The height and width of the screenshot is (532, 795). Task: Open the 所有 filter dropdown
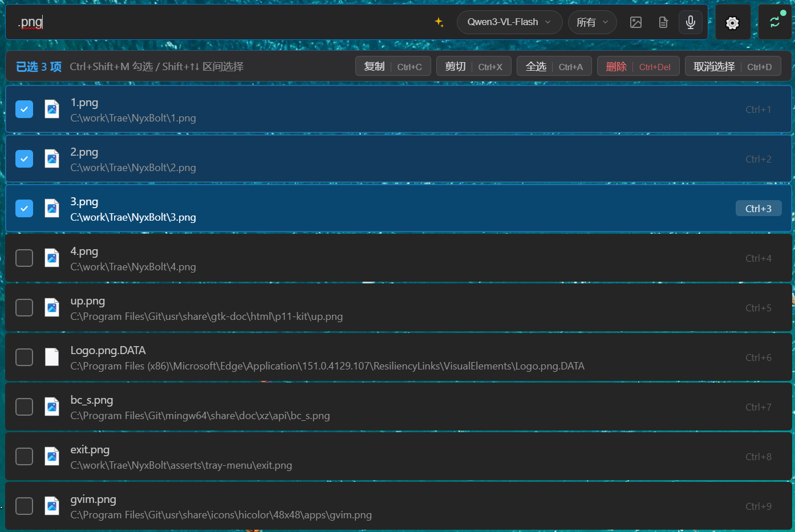point(592,22)
